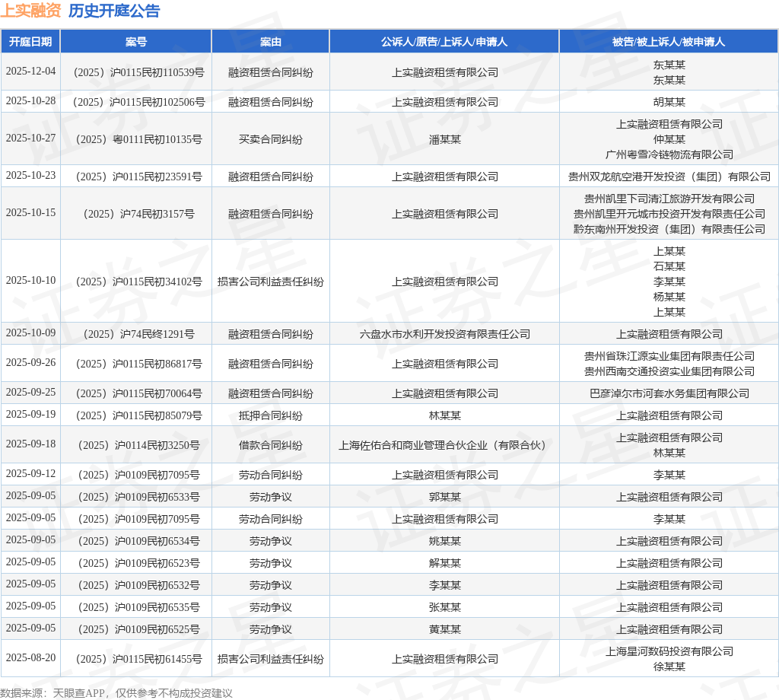Screen dimensions: 779x700
Task: Click defendant 贵州凯里开元城市投资开发有限责任公司
Action: (x=669, y=214)
